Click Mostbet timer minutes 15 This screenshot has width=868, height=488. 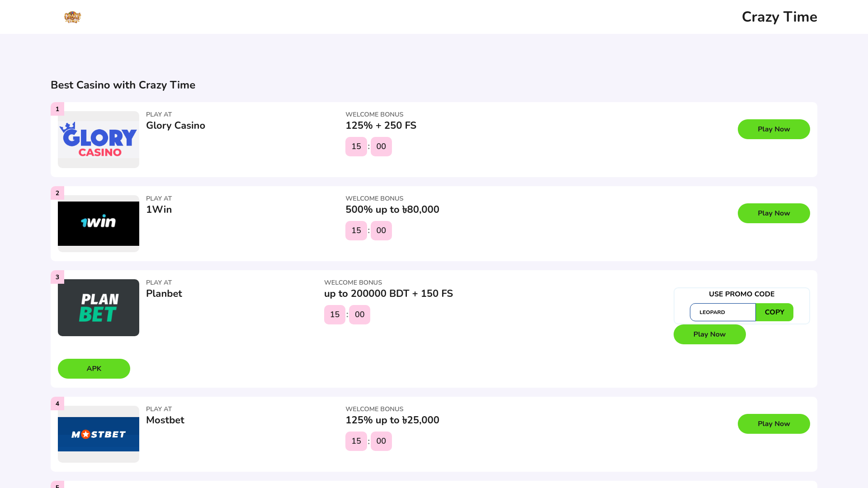point(356,441)
